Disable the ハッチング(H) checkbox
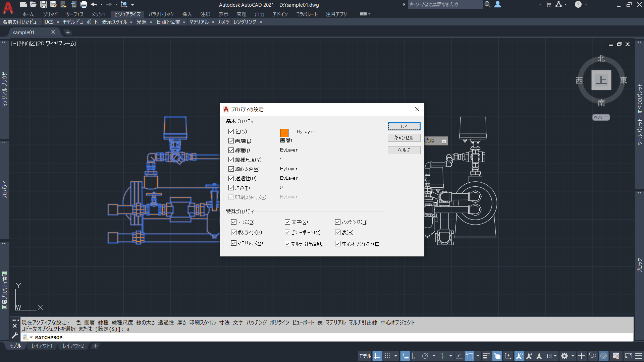The height and width of the screenshot is (362, 644). 338,222
